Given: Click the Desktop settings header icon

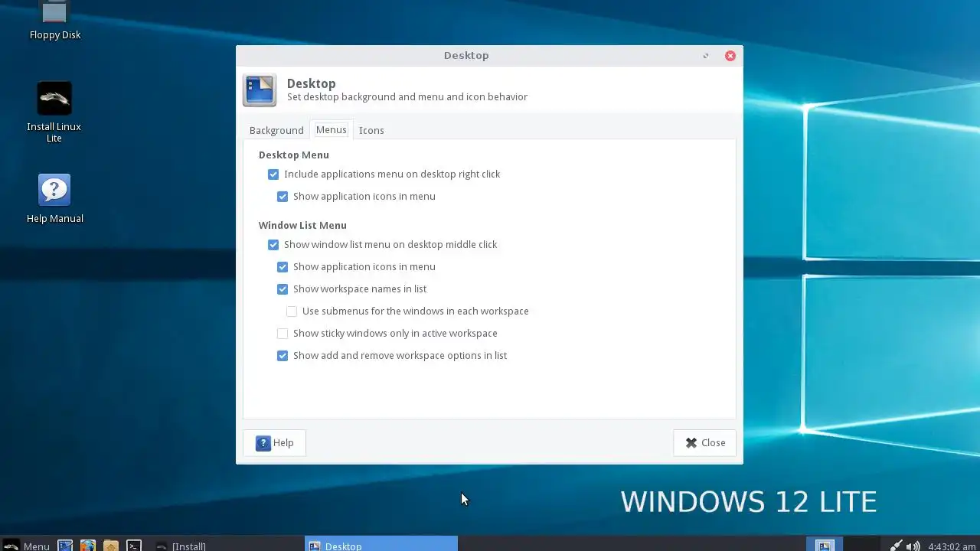Looking at the screenshot, I should (260, 90).
